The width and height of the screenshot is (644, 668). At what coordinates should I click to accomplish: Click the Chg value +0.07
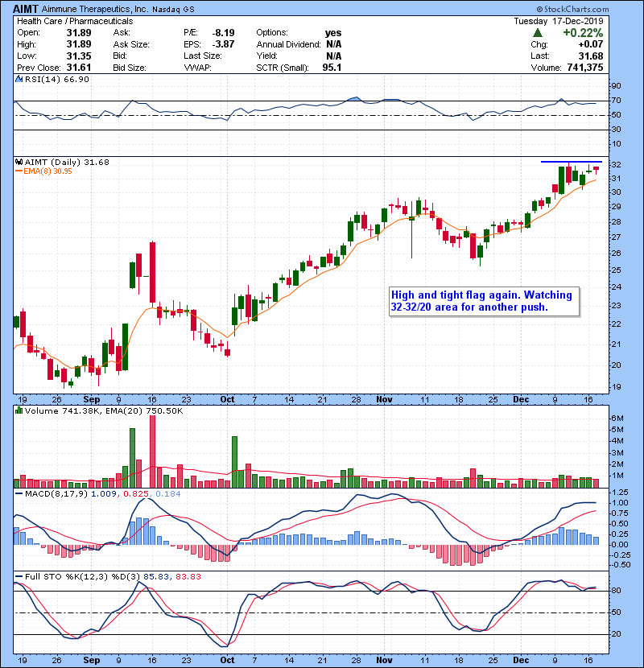pyautogui.click(x=591, y=44)
